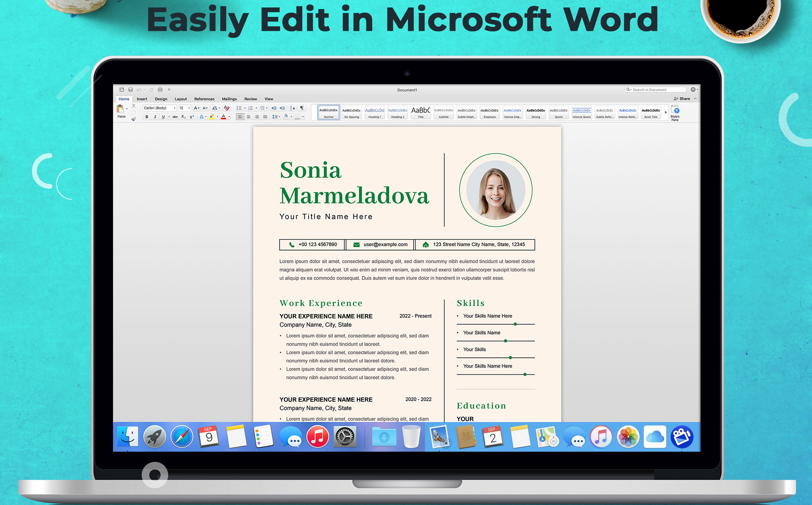Image resolution: width=812 pixels, height=505 pixels.
Task: Click the Sort A-Z icon
Action: [x=292, y=108]
